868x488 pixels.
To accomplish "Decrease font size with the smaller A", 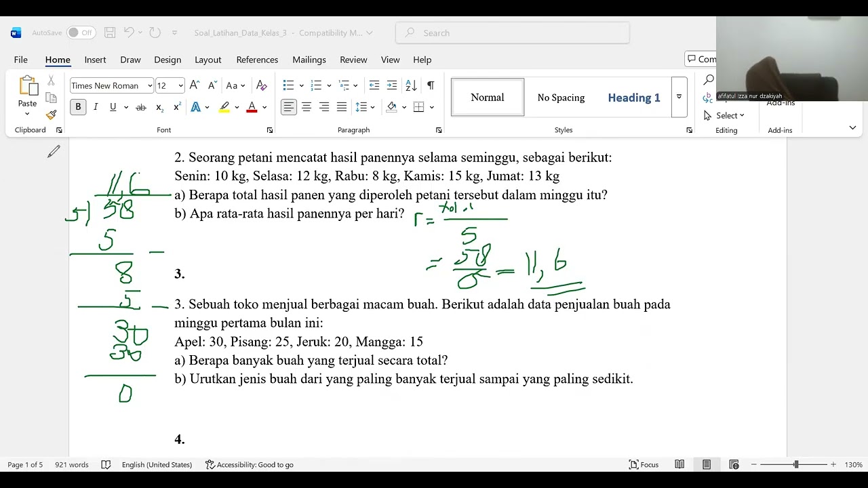I will pos(212,85).
